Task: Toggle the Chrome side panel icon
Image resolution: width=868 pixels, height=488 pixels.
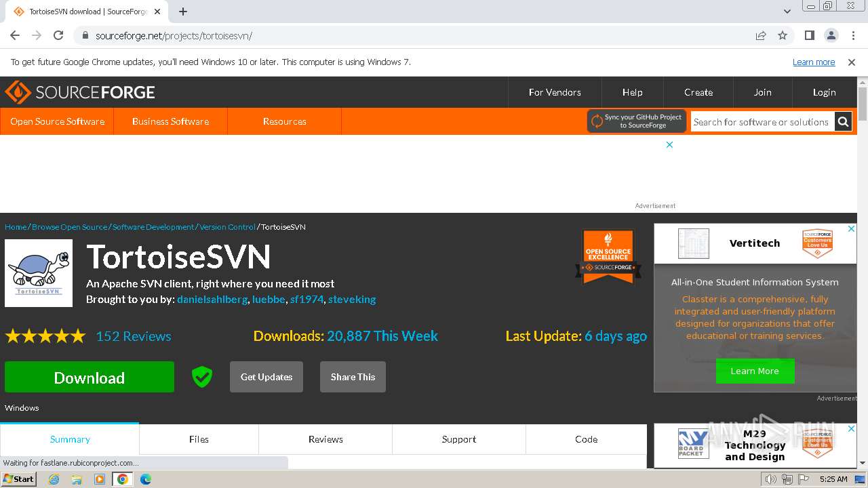Action: [x=809, y=35]
